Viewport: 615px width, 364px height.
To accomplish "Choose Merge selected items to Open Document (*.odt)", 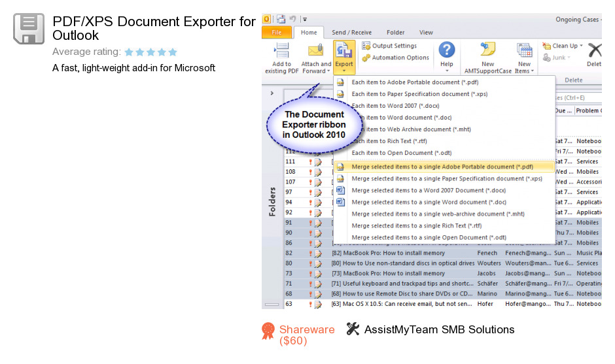I will coord(444,237).
